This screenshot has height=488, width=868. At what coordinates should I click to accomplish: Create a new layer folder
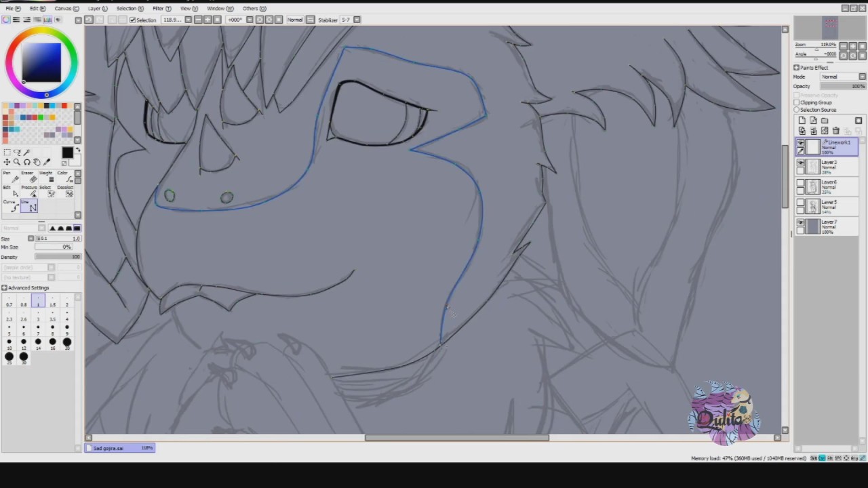[x=825, y=121]
